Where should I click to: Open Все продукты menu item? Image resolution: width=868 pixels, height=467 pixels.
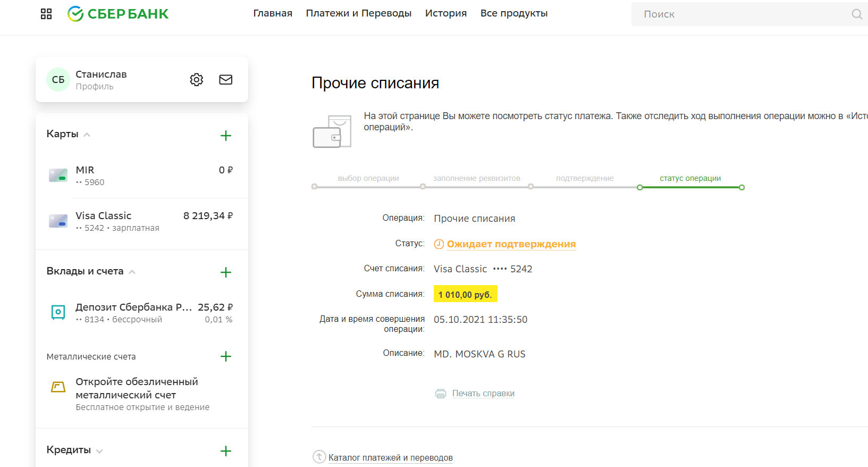point(514,13)
